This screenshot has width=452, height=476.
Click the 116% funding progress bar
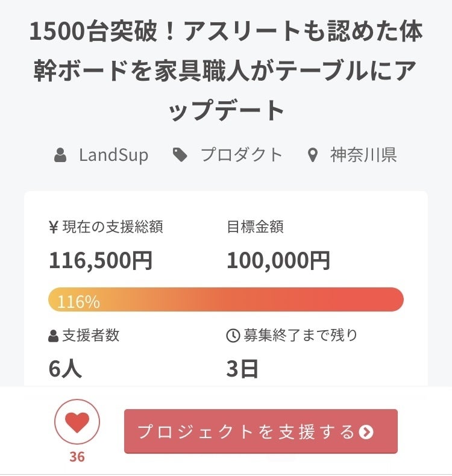point(226,299)
